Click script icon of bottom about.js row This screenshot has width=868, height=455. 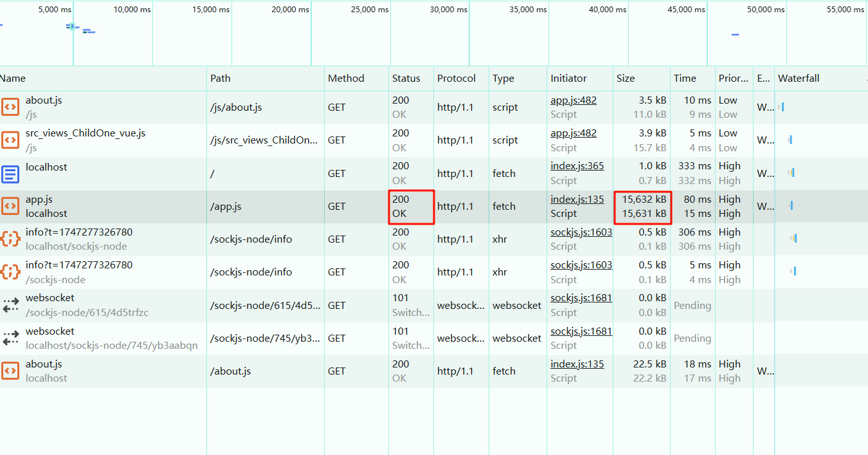(10, 371)
